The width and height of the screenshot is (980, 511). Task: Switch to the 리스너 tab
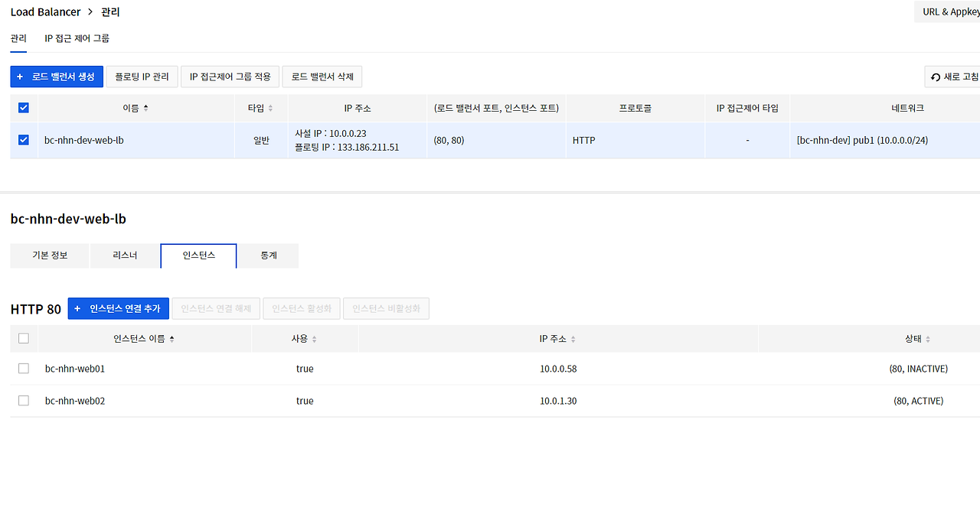(x=123, y=255)
